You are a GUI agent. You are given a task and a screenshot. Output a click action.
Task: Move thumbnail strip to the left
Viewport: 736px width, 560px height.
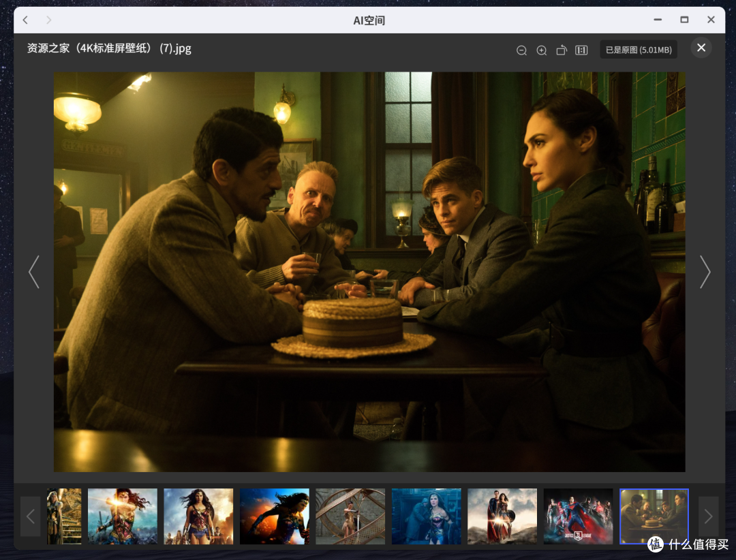pyautogui.click(x=31, y=516)
